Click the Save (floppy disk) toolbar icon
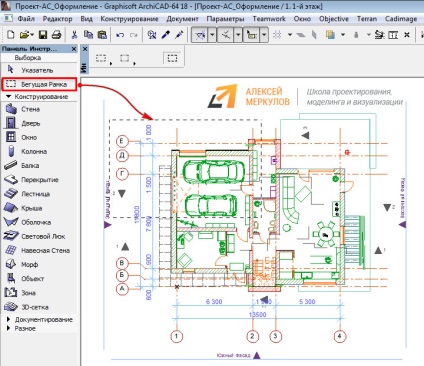424x366 pixels. tap(43, 35)
